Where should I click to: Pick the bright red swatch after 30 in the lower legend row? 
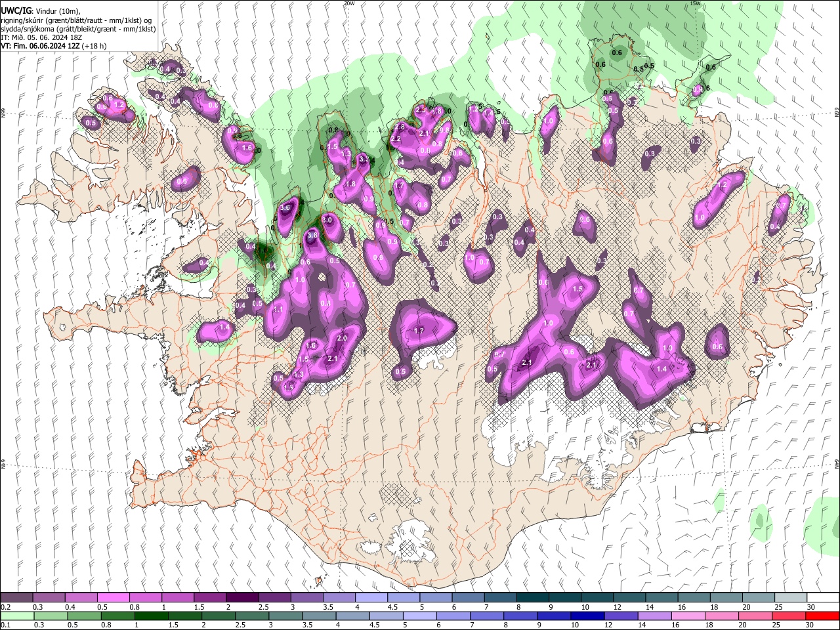(822, 616)
